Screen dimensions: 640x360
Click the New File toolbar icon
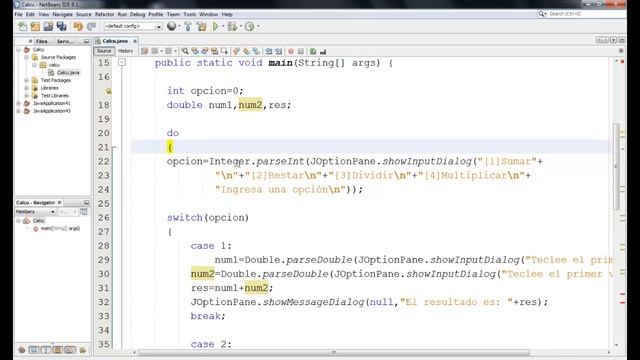(x=22, y=27)
